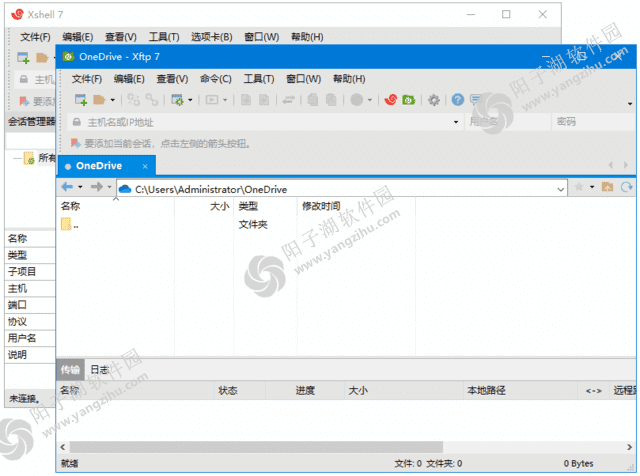
Task: Click the paste icon in Xftp toolbar
Action: tap(331, 100)
